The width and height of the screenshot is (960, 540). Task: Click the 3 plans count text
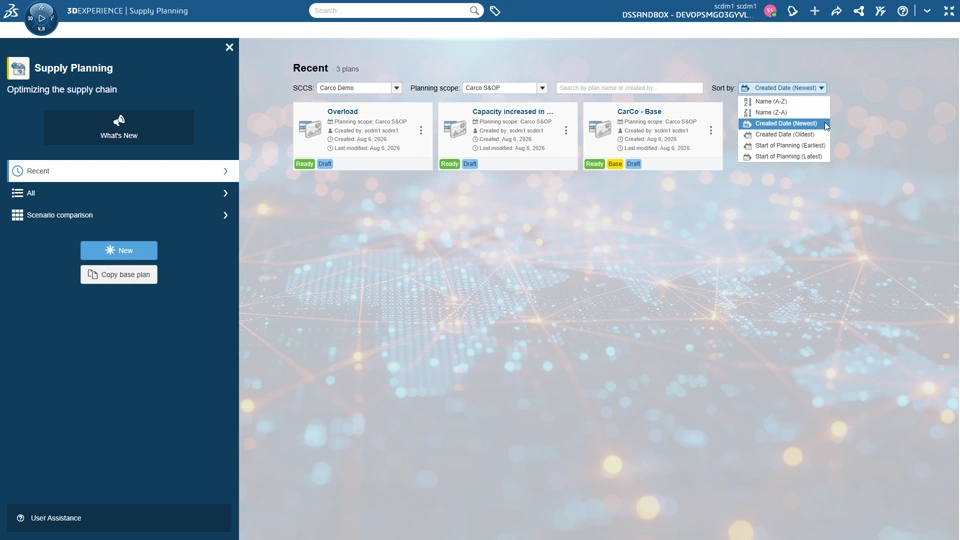pos(347,69)
